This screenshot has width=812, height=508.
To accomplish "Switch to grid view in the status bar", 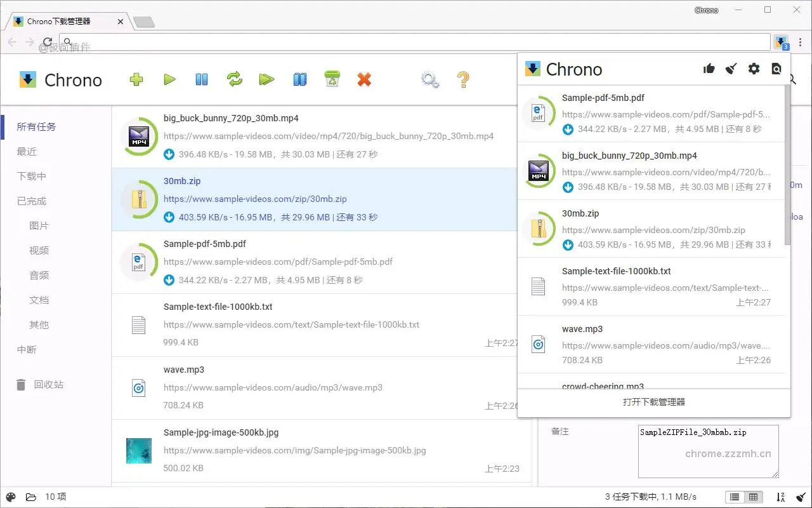I will coord(752,497).
